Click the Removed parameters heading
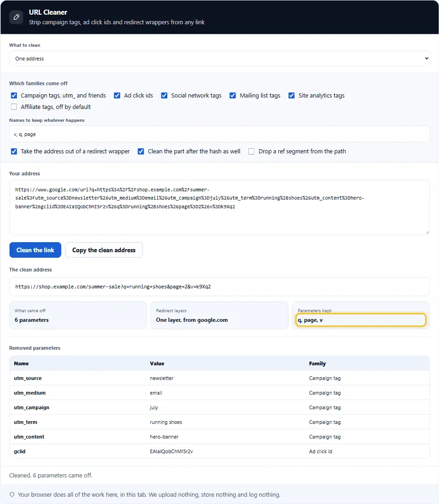Screen dimensions: 439x504 tap(35, 348)
